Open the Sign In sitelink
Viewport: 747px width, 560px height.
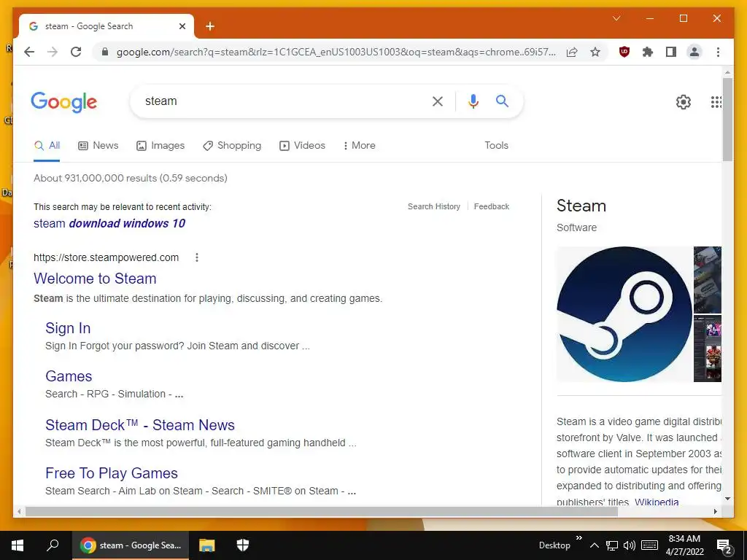pos(68,328)
